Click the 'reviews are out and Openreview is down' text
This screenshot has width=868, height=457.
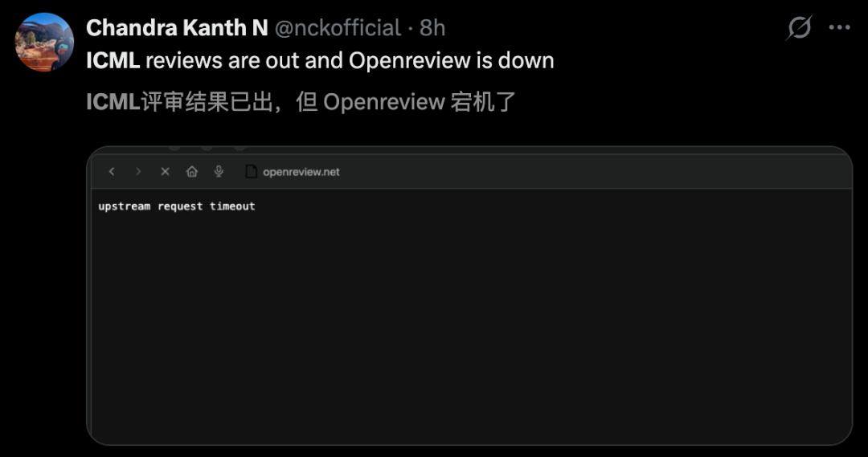click(x=350, y=60)
